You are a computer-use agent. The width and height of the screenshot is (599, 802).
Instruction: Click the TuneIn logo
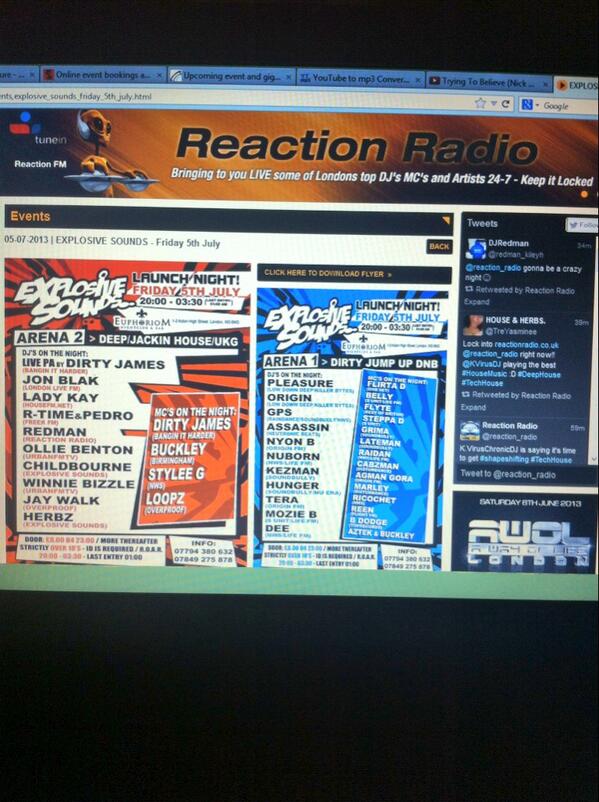pyautogui.click(x=37, y=128)
